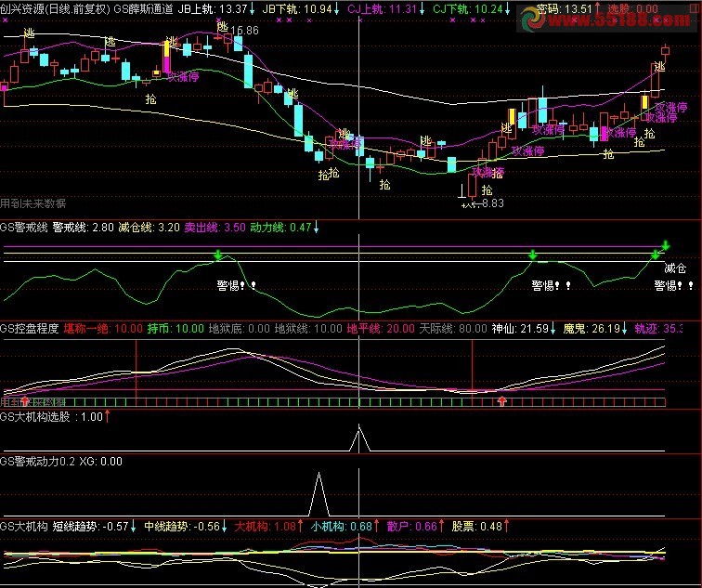Image resolution: width=702 pixels, height=588 pixels.
Task: Click the 8.83 low price label
Action: tap(493, 203)
